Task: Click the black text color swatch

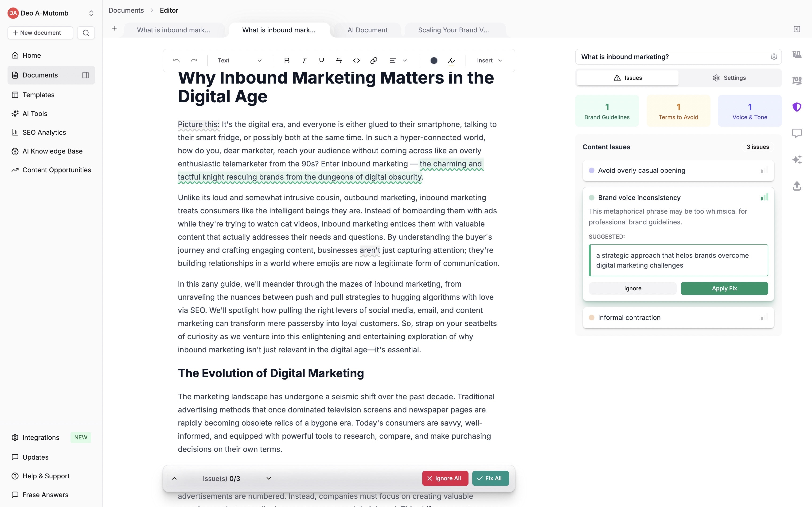Action: click(433, 61)
